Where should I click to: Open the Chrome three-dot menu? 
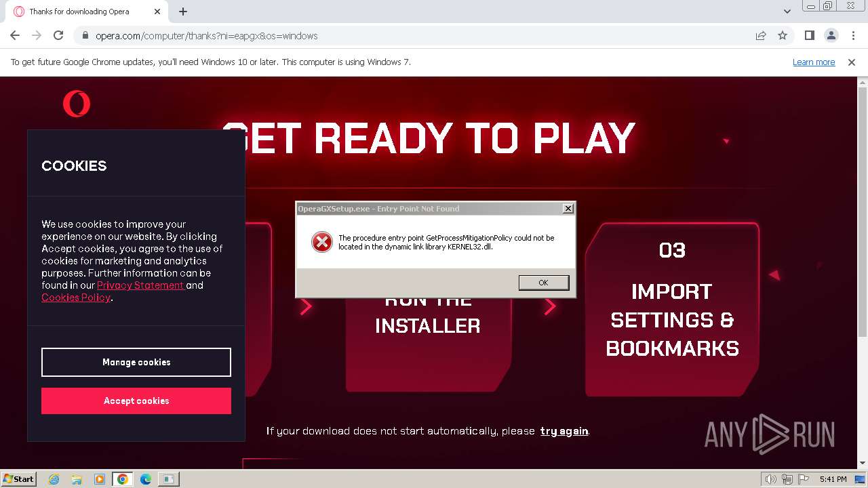point(852,35)
